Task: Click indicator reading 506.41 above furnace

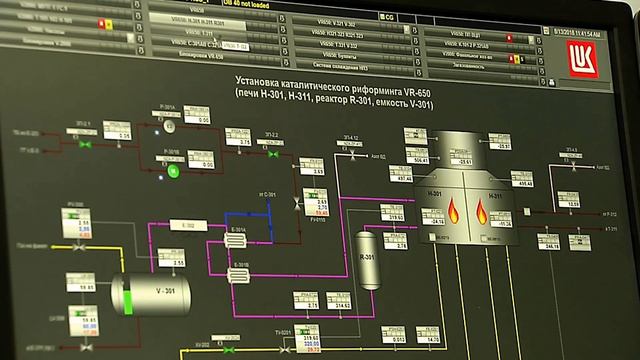Action: point(417,156)
